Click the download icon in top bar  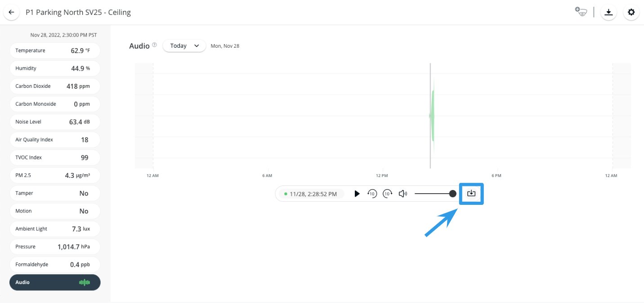pos(608,12)
